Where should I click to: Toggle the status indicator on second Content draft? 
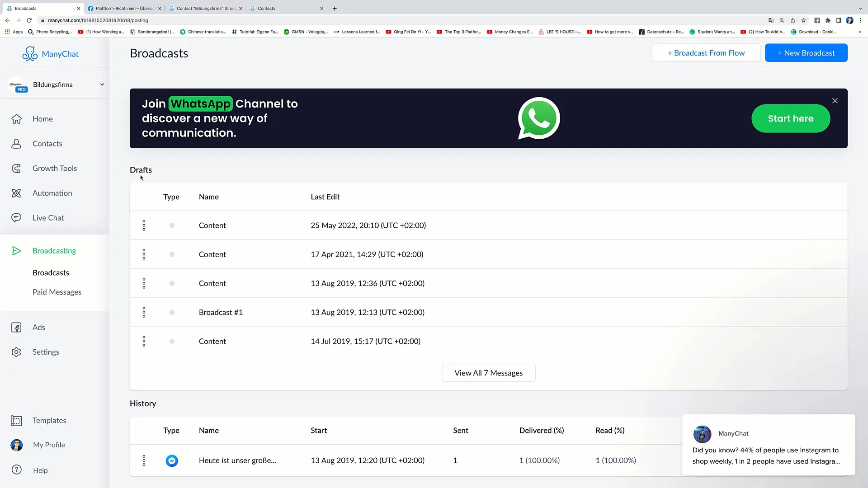point(172,254)
